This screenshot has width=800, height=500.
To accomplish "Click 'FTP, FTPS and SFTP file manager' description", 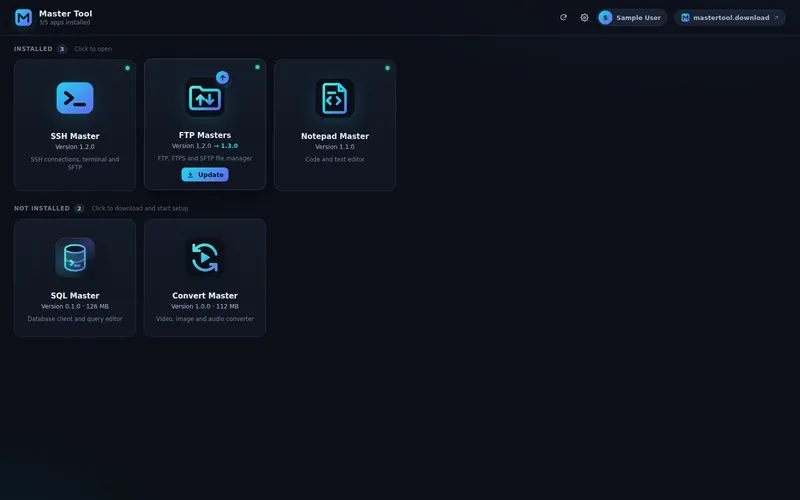I will (x=205, y=158).
